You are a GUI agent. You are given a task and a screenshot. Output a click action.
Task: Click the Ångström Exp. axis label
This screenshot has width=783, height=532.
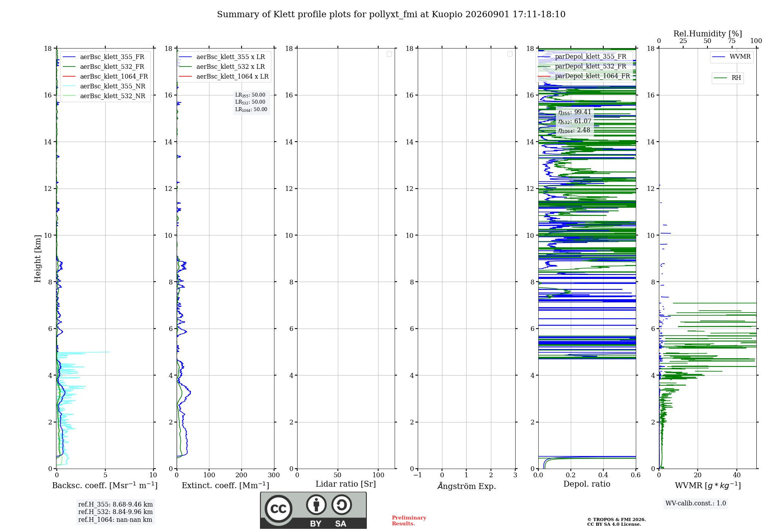tap(467, 486)
